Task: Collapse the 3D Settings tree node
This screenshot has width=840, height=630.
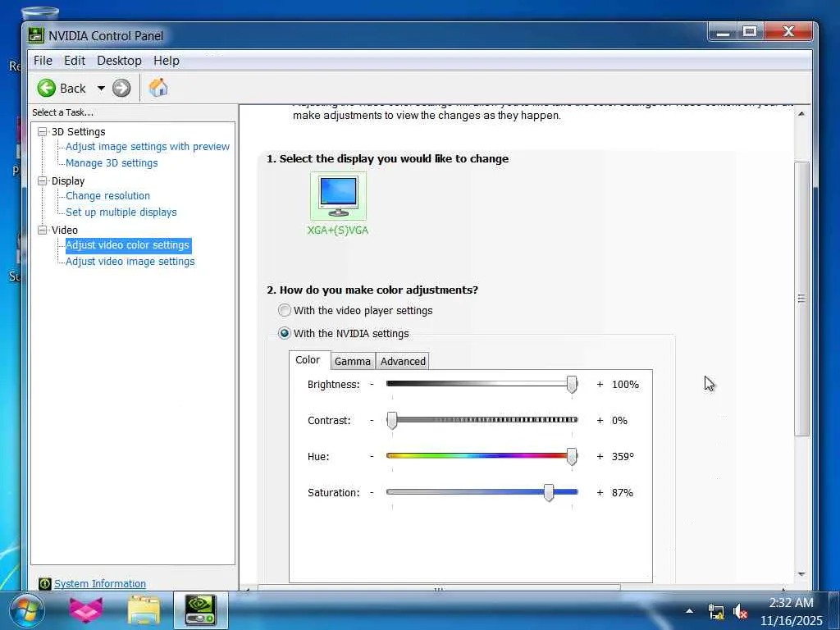Action: [x=43, y=132]
